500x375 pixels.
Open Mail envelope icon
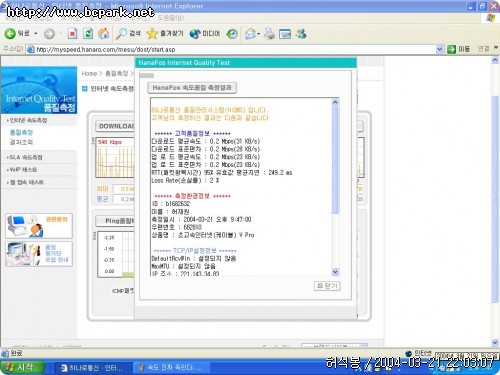[250, 33]
